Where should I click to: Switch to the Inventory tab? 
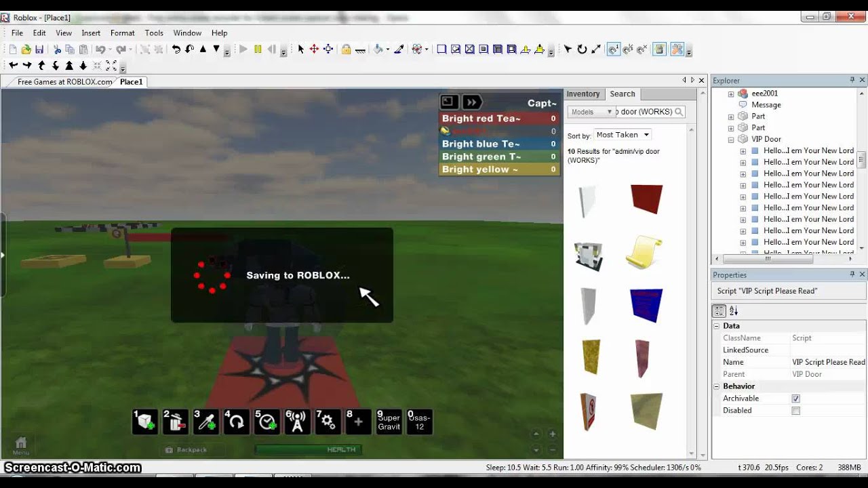coord(583,94)
